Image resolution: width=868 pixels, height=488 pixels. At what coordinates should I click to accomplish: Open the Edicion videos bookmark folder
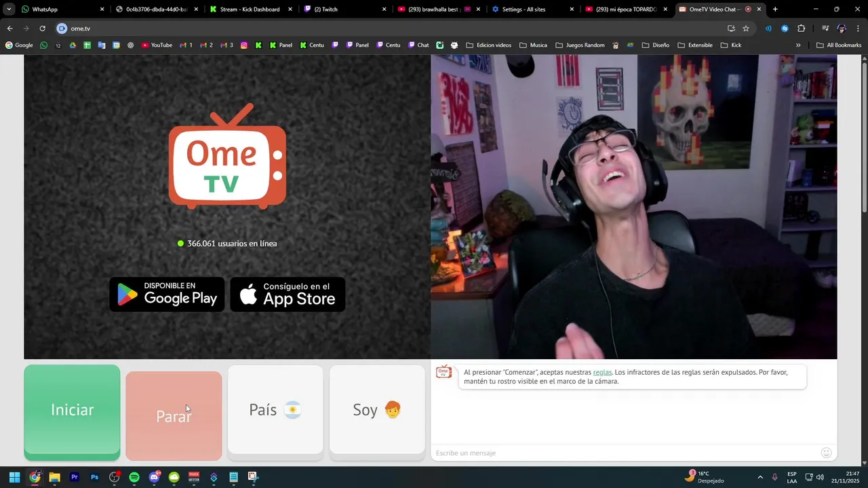(489, 45)
